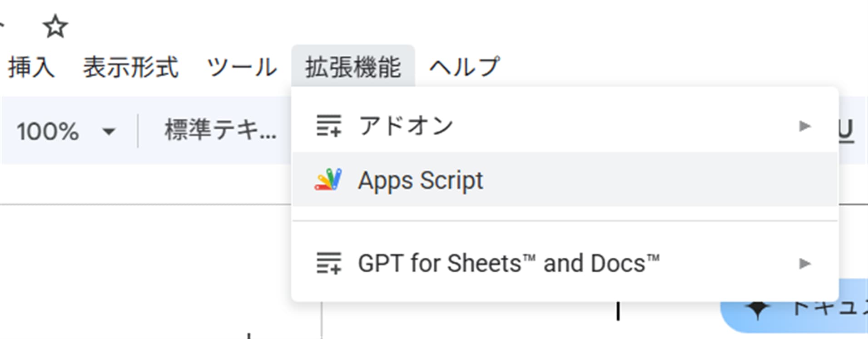Open the ツール menu
Viewport: 868px width, 339px height.
click(241, 67)
